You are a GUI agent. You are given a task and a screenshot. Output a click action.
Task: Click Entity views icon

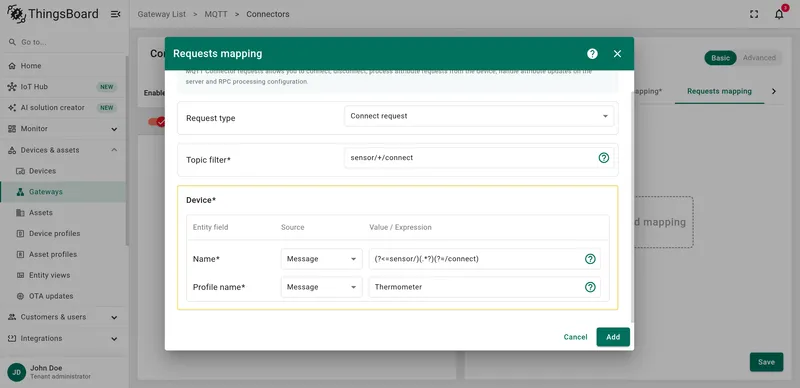coord(20,275)
